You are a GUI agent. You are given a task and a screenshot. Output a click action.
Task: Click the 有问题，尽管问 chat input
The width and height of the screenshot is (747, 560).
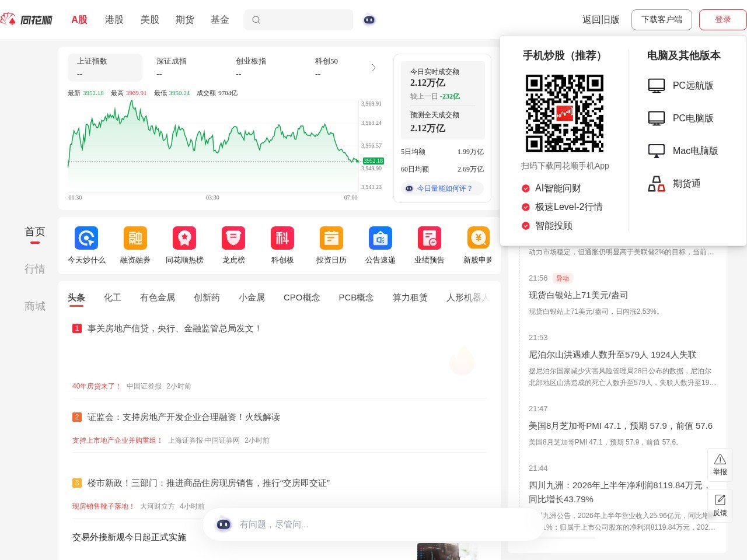click(373, 524)
